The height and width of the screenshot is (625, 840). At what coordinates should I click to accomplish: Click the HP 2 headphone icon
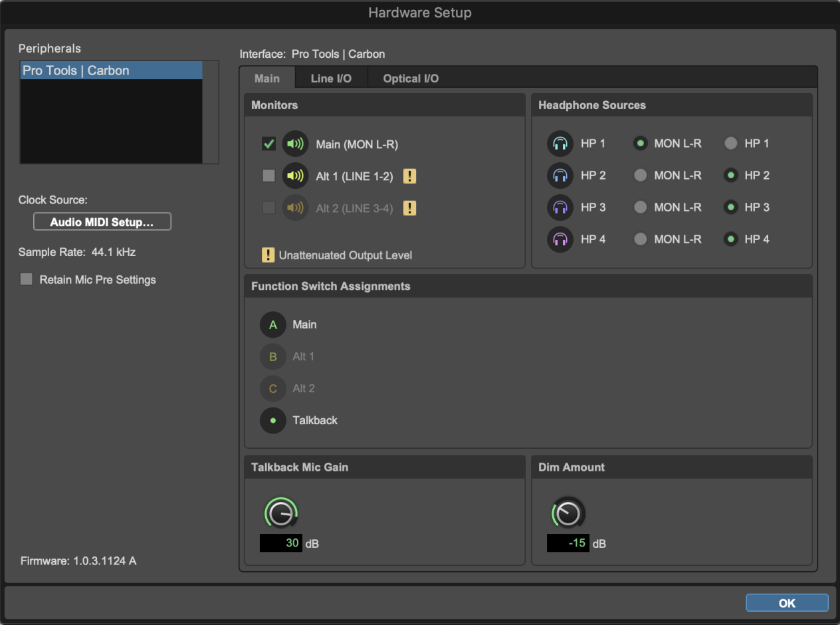pos(560,176)
